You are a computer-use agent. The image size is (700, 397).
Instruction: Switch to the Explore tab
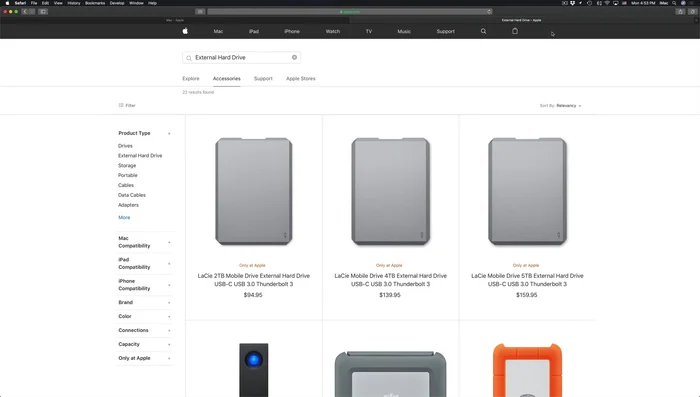pyautogui.click(x=191, y=79)
